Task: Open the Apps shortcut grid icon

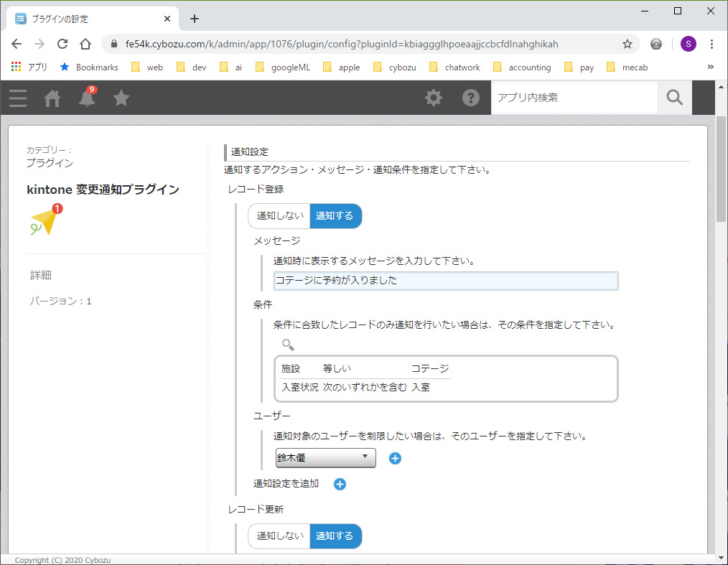Action: click(17, 67)
